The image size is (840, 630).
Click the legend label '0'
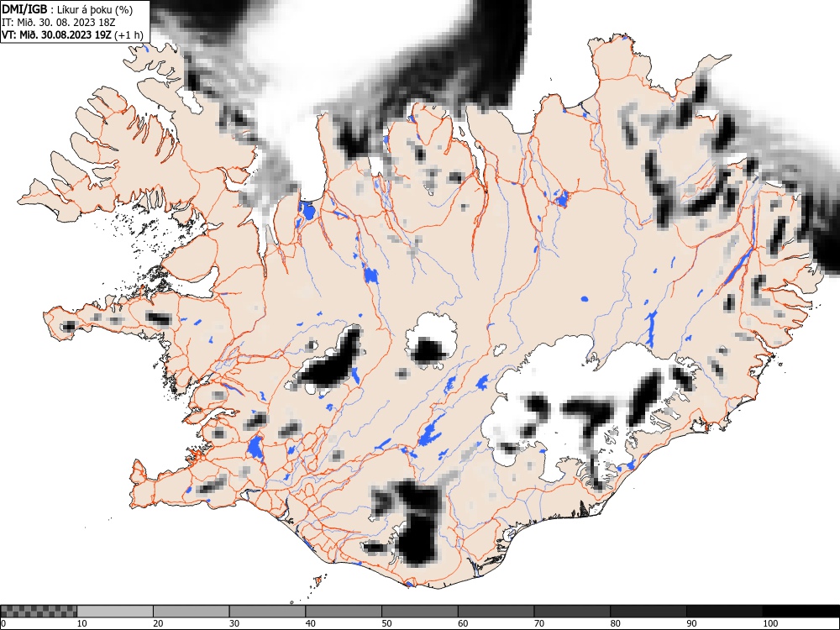tap(3, 623)
